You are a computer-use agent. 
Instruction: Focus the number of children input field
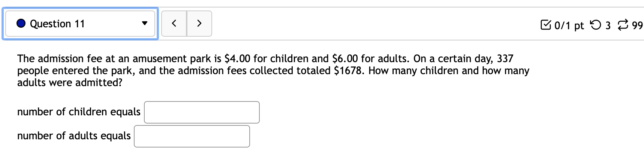(x=202, y=112)
